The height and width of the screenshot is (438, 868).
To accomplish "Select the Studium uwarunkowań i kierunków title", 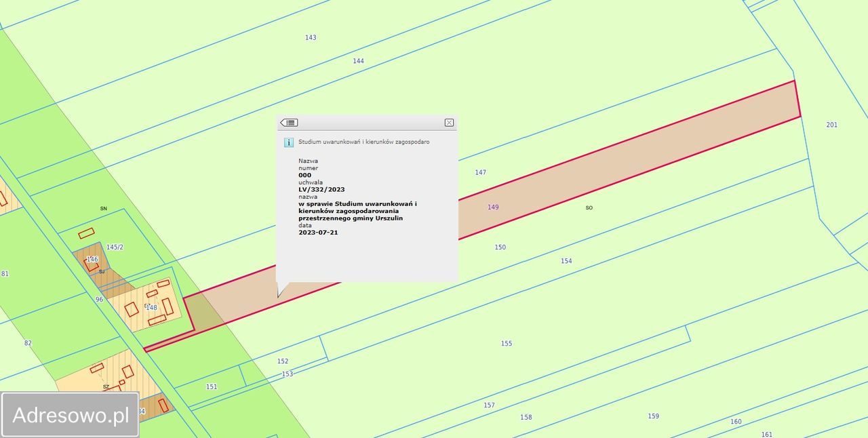I will pyautogui.click(x=363, y=142).
